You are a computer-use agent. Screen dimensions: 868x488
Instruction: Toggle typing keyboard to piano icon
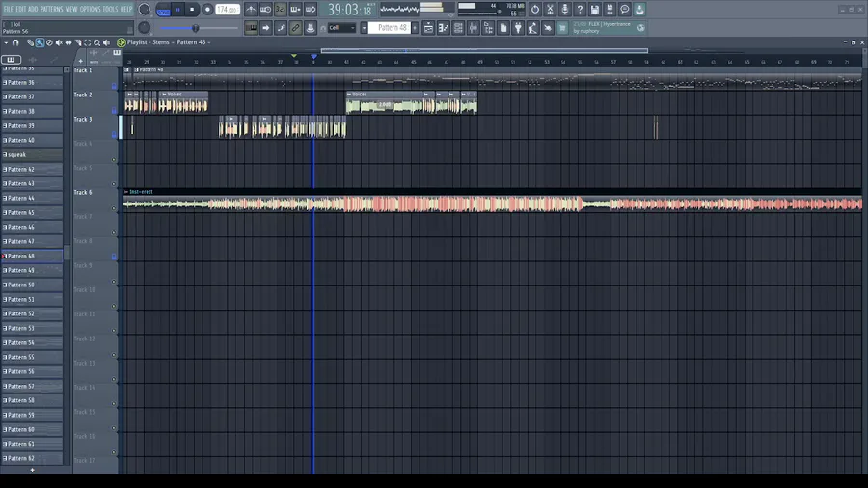(x=251, y=28)
